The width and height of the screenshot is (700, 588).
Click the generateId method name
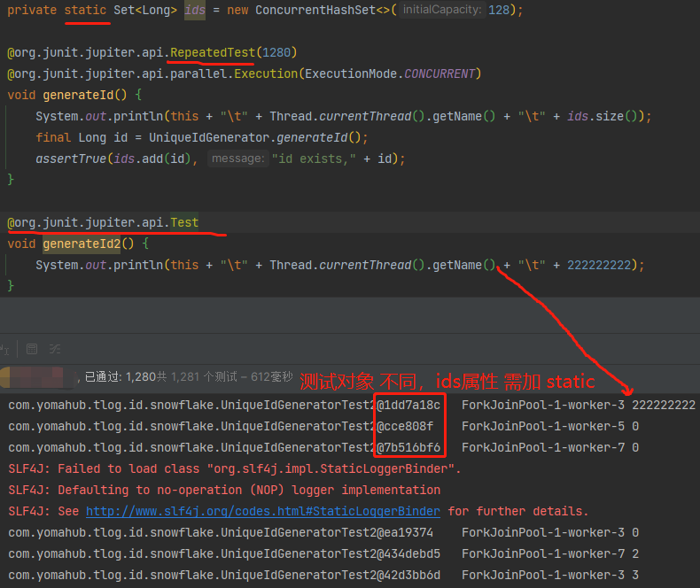(78, 95)
